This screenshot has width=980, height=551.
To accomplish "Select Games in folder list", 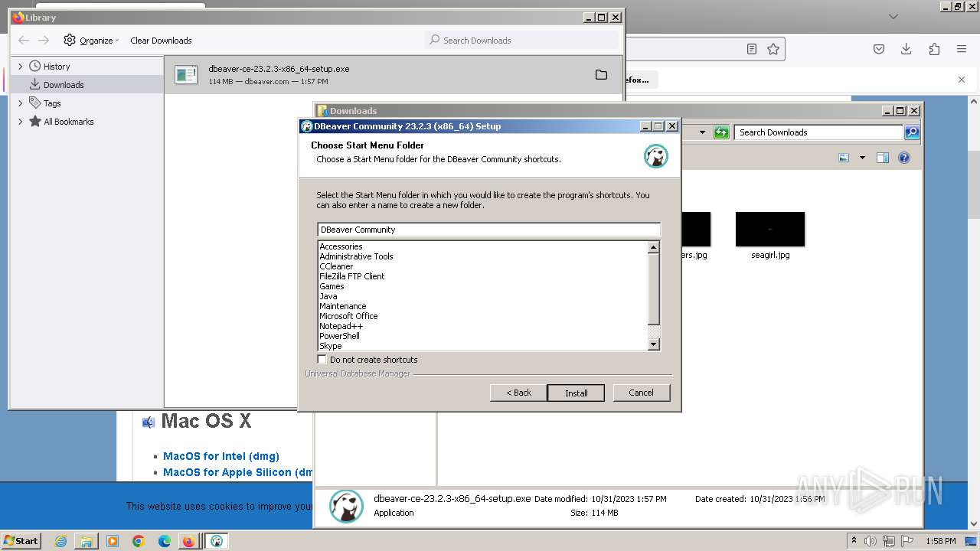I will pyautogui.click(x=332, y=286).
